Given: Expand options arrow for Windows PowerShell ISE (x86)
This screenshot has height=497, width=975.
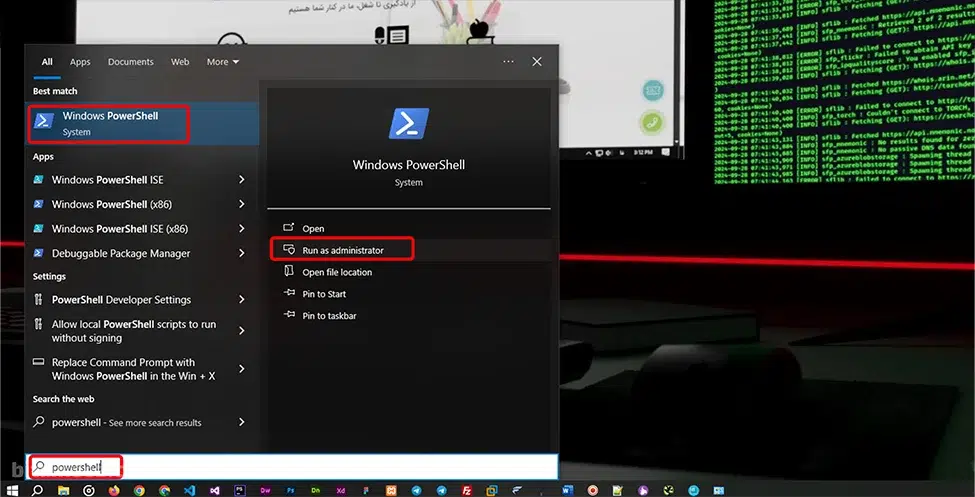Looking at the screenshot, I should 242,229.
